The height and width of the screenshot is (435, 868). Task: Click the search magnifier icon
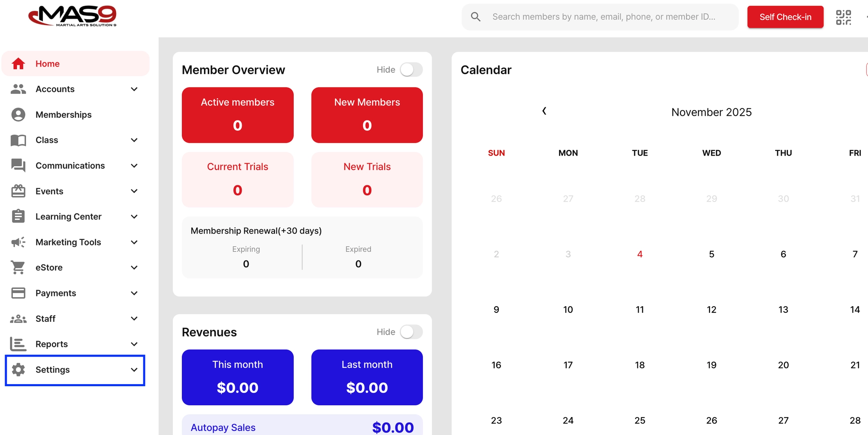click(x=476, y=17)
